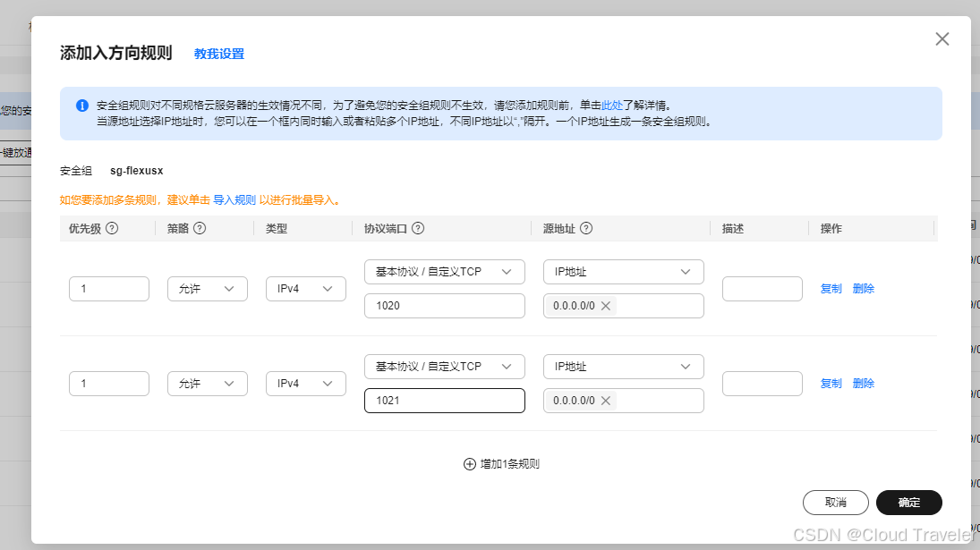Focus priority field in port 1021 row
980x550 pixels.
[x=109, y=384]
